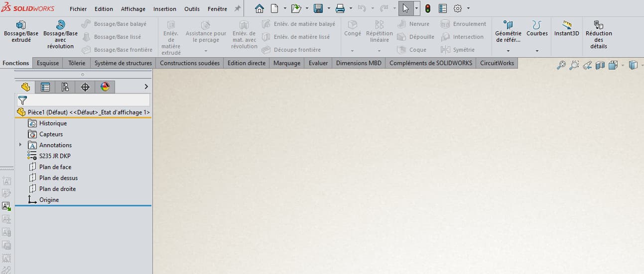Click the rebuild traffic light icon

[428, 8]
